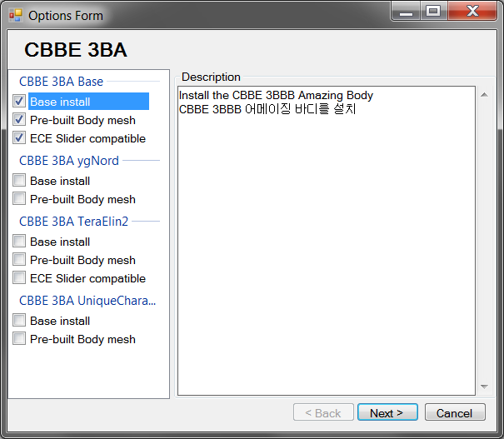Click the description scrollbar down arrow
Screen dimensions: 504x439
(x=484, y=387)
